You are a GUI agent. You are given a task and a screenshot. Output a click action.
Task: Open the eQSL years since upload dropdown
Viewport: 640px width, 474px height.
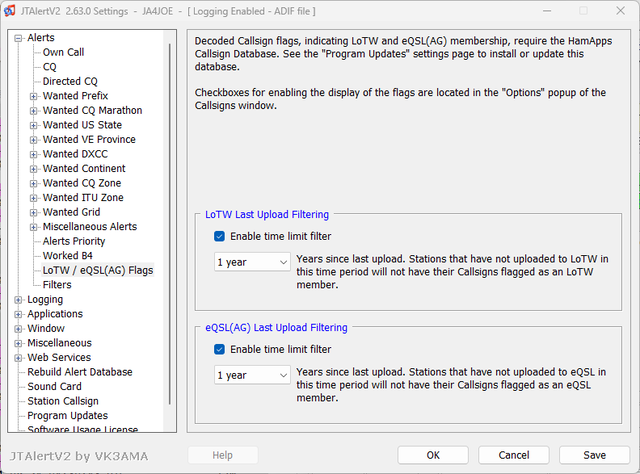click(x=253, y=375)
